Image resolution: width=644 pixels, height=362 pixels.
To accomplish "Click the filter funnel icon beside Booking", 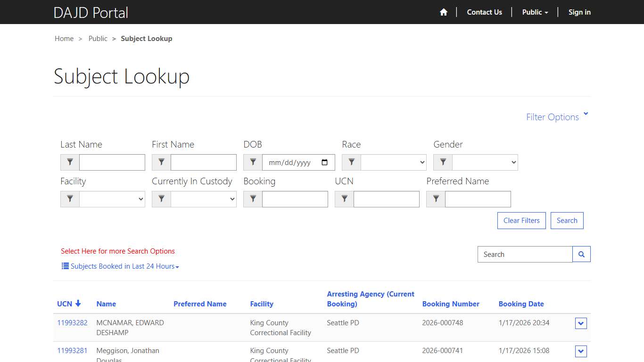I will (252, 199).
